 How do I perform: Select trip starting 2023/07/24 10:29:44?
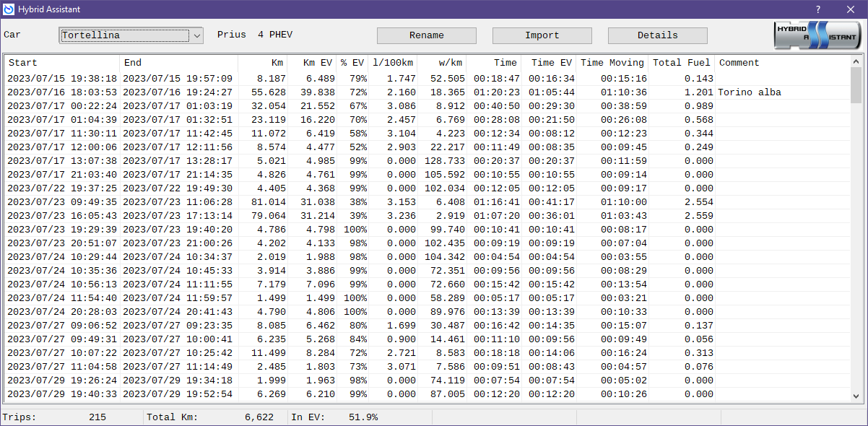(x=428, y=257)
